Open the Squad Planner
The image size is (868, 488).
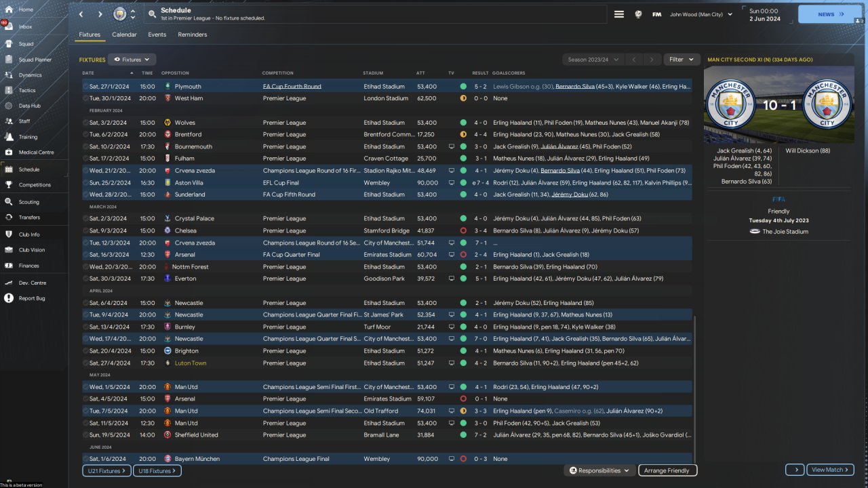tap(35, 60)
